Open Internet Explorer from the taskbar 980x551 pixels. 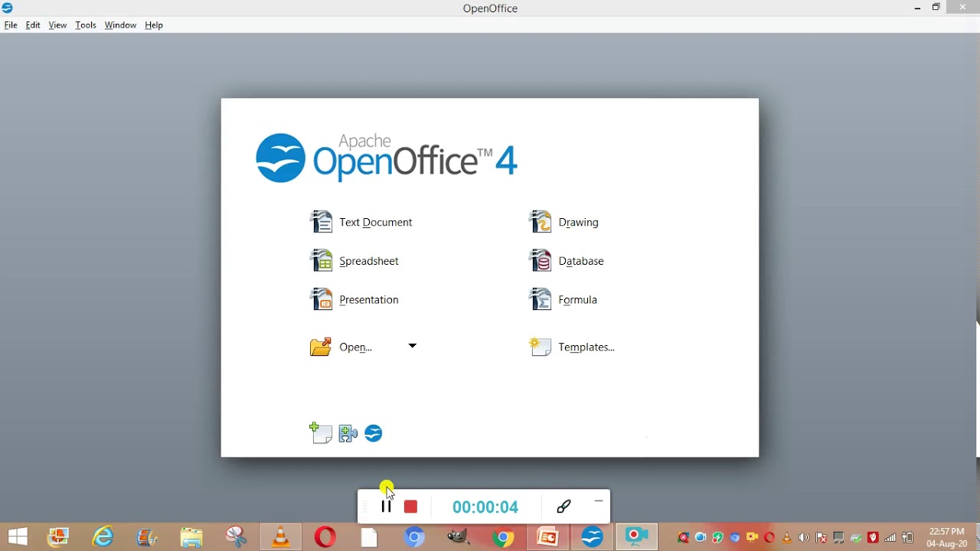pyautogui.click(x=103, y=537)
